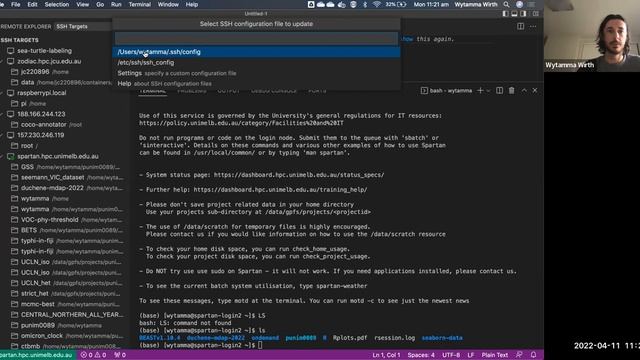Open forwarded ports indicator in status bar
The image size is (640, 360).
click(120, 355)
